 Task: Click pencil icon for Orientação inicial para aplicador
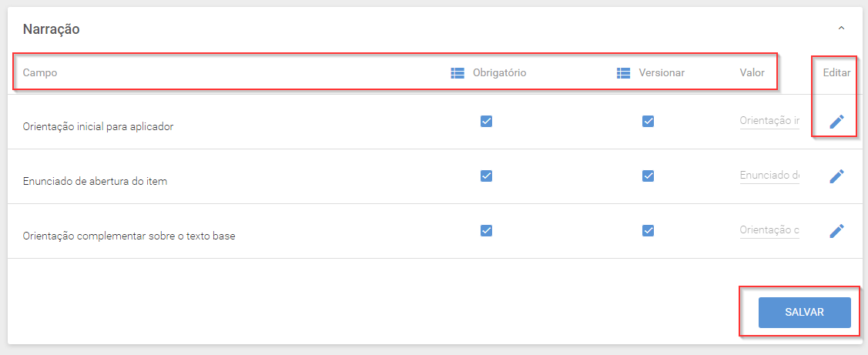tap(836, 122)
